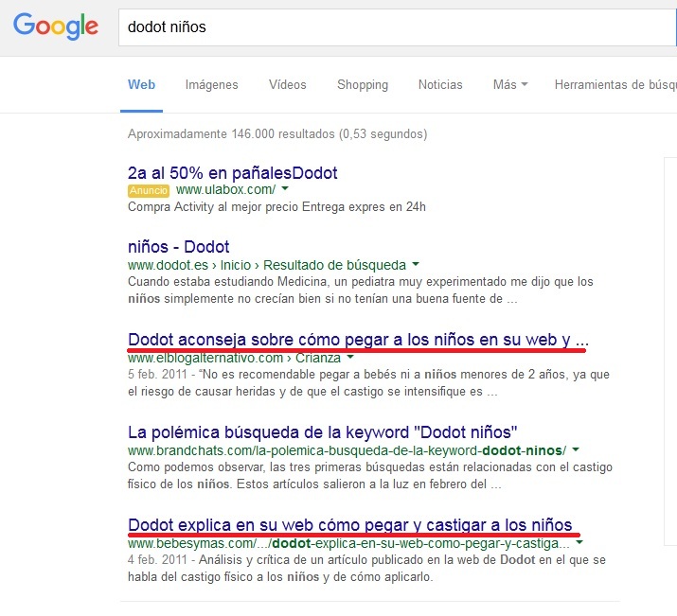
Task: Expand arrow beside 'Resultado de búsqueda' breadcrumb
Action: point(416,264)
